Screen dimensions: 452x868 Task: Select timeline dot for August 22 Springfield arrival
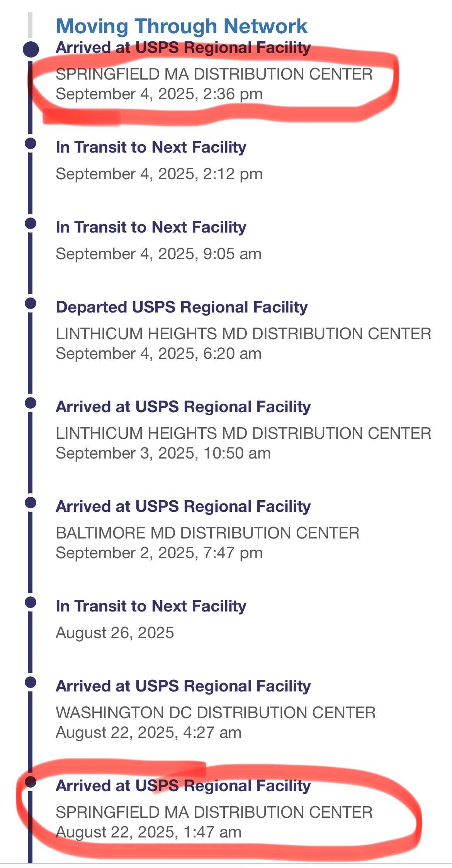click(31, 782)
